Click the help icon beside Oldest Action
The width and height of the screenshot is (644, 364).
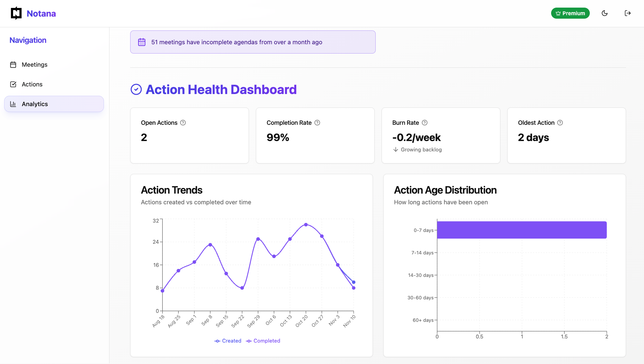[x=560, y=123]
